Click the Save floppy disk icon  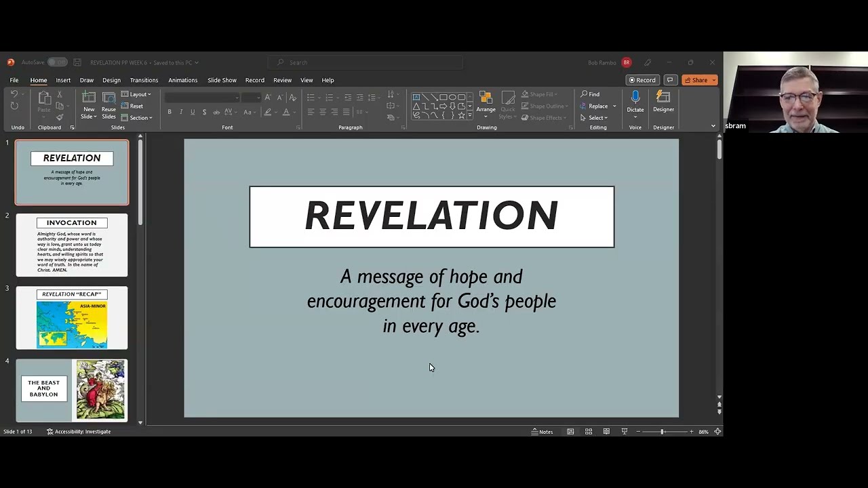click(77, 62)
